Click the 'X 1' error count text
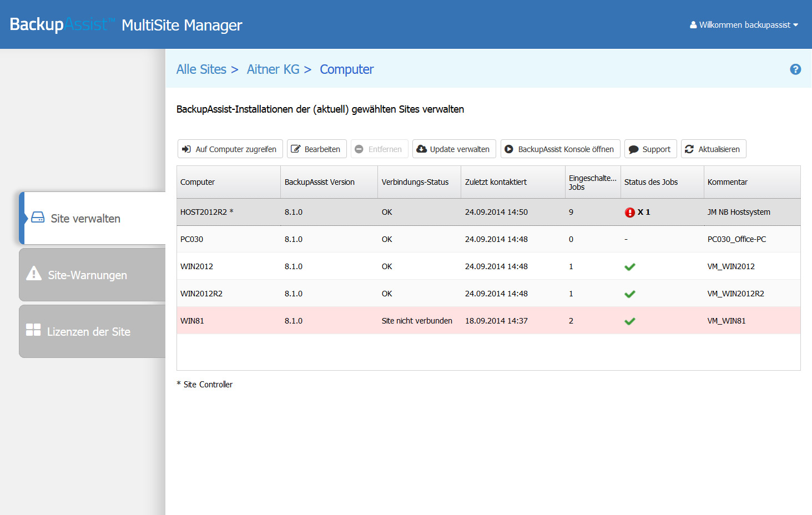This screenshot has width=812, height=515. 644,212
